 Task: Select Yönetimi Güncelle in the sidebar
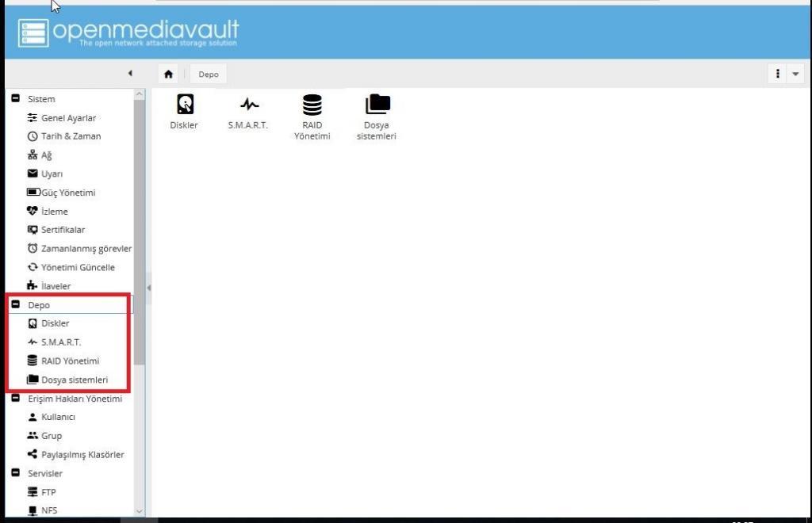(71, 268)
